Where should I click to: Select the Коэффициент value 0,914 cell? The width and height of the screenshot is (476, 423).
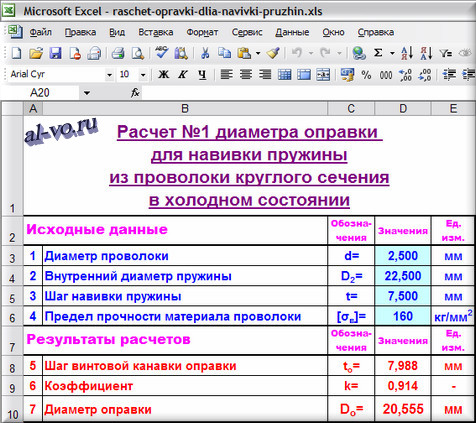[403, 386]
